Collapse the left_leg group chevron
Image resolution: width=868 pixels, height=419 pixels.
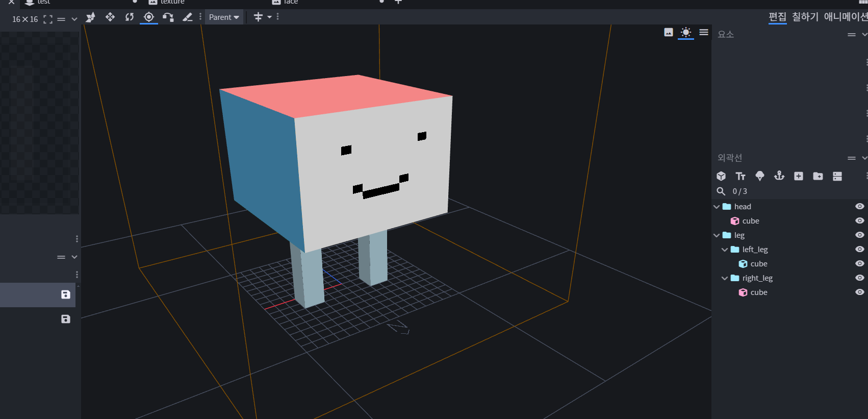[x=725, y=250]
